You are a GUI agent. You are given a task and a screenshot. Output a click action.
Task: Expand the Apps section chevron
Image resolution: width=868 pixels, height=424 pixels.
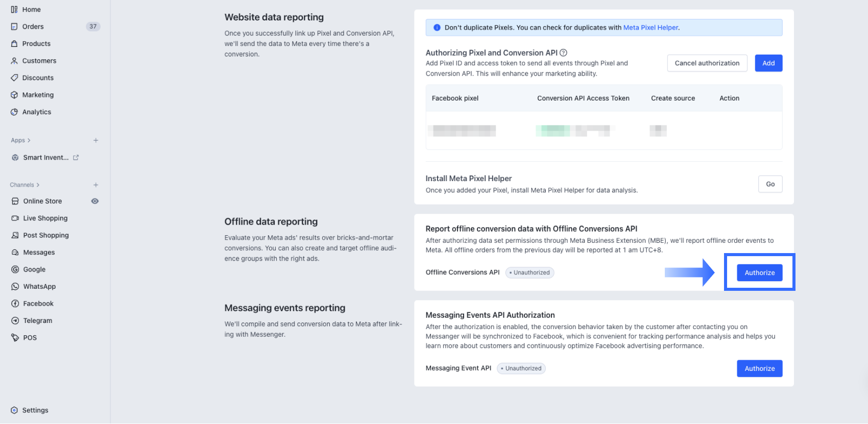[29, 140]
